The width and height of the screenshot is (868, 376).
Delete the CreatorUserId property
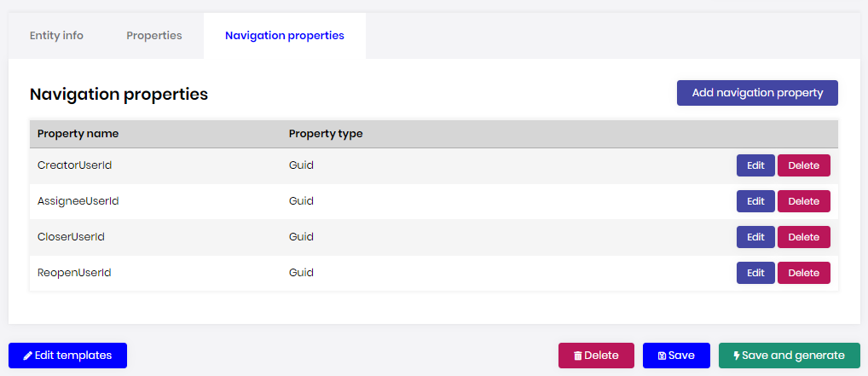click(803, 165)
